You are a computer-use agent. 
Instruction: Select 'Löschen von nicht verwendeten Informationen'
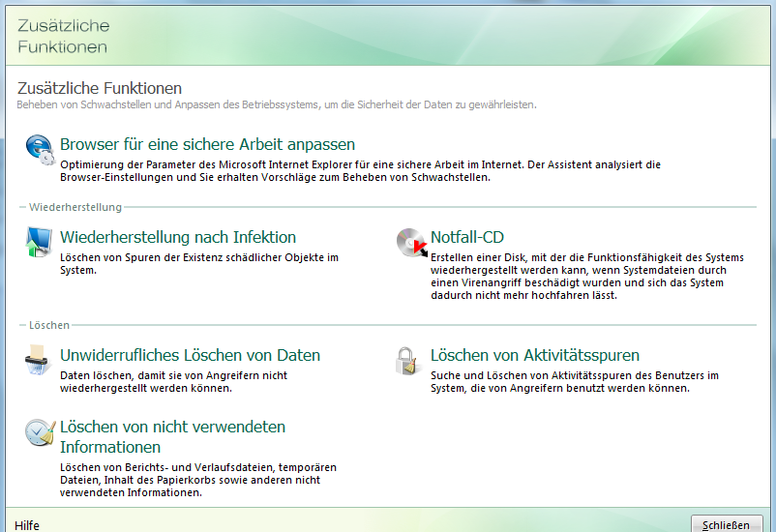coord(172,437)
